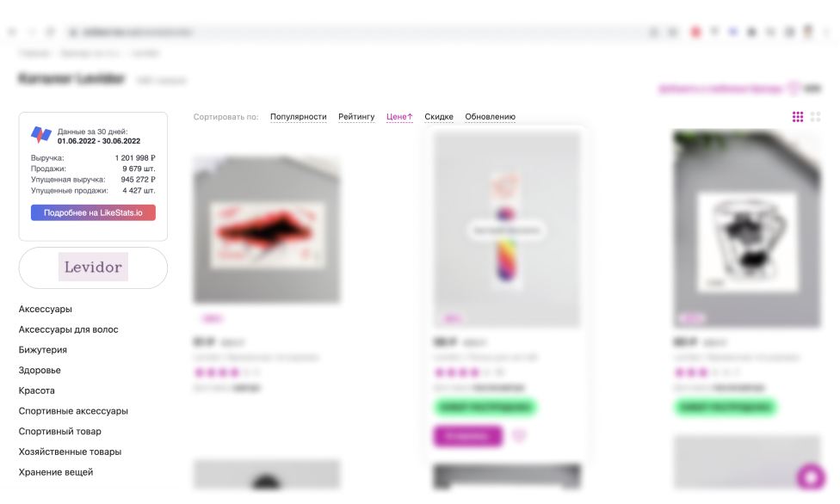The width and height of the screenshot is (840, 504).
Task: Click the red browser extension icon
Action: coord(695,32)
